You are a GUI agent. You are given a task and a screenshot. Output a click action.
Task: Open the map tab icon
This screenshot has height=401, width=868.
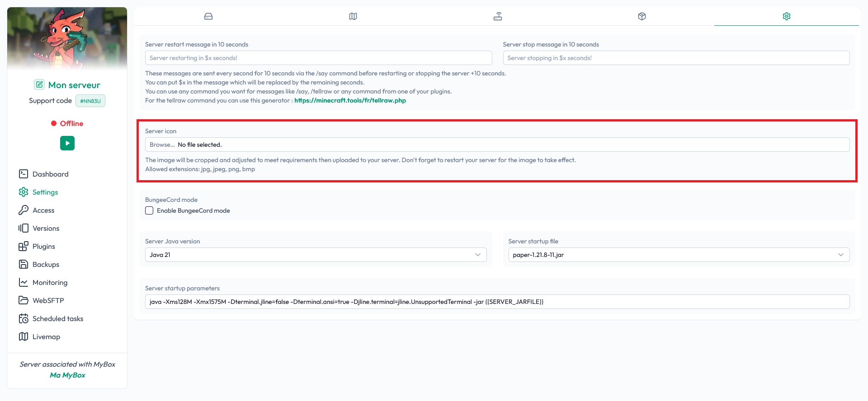pyautogui.click(x=353, y=16)
